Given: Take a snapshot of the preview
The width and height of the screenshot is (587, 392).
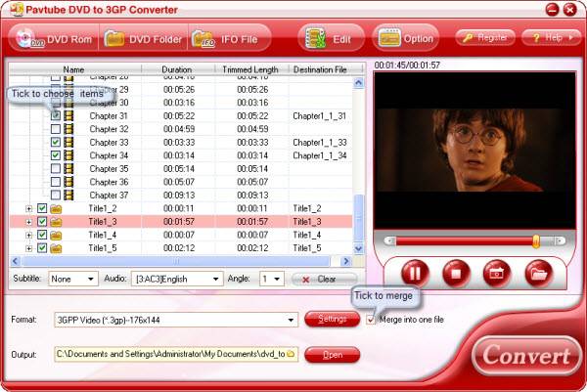Looking at the screenshot, I should coord(497,274).
